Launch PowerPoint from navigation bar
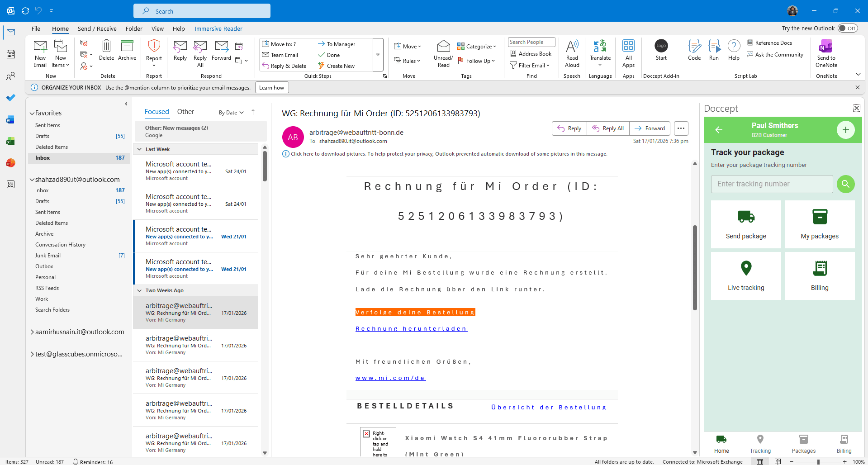This screenshot has height=465, width=868. [11, 163]
